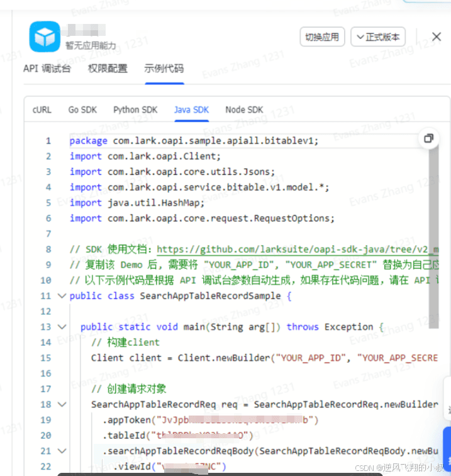Image resolution: width=451 pixels, height=476 pixels.
Task: Collapse the fold arrow on line 21
Action: click(x=62, y=451)
